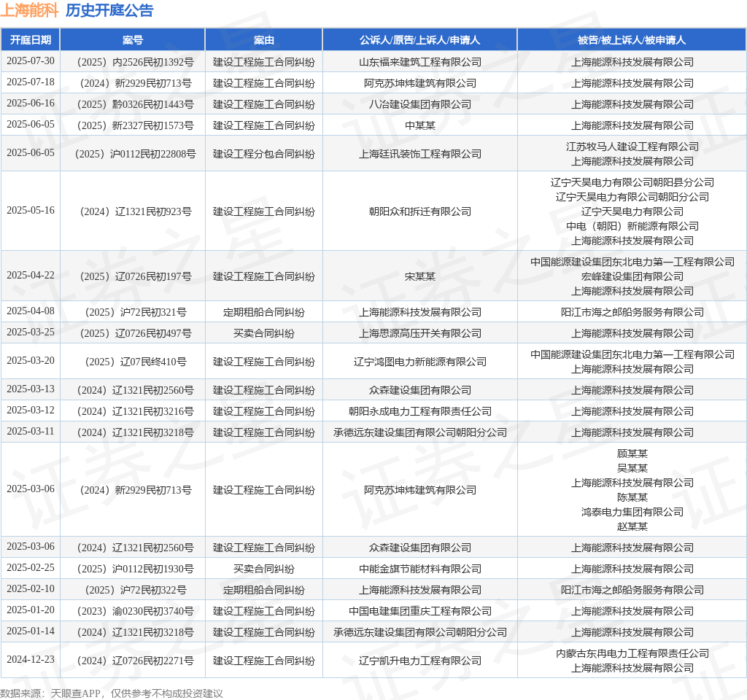Click plaintiff 上海思源高压开关有限公司
747x700 pixels.
pos(419,332)
